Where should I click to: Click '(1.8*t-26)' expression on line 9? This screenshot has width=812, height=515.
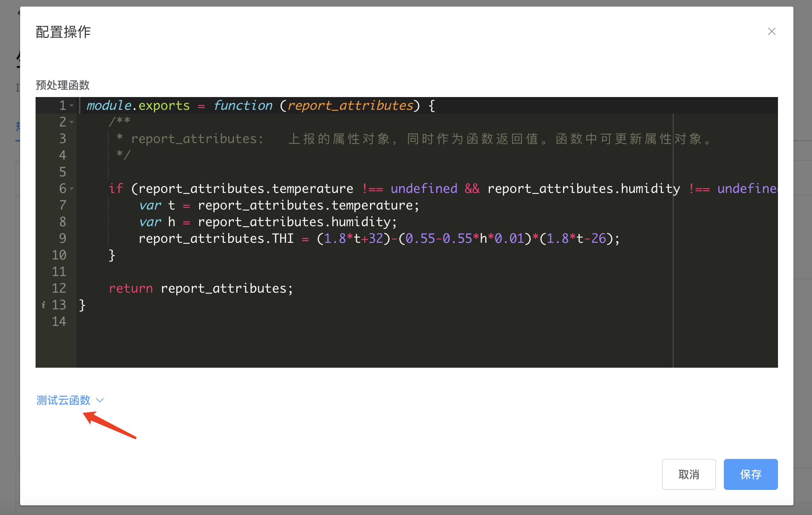(576, 239)
